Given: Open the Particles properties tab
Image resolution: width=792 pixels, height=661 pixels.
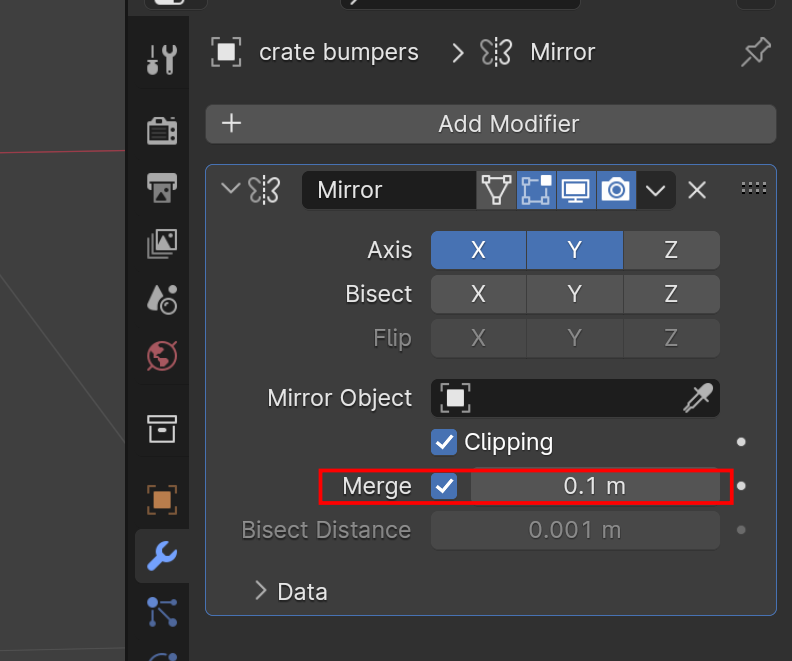Looking at the screenshot, I should 162,611.
